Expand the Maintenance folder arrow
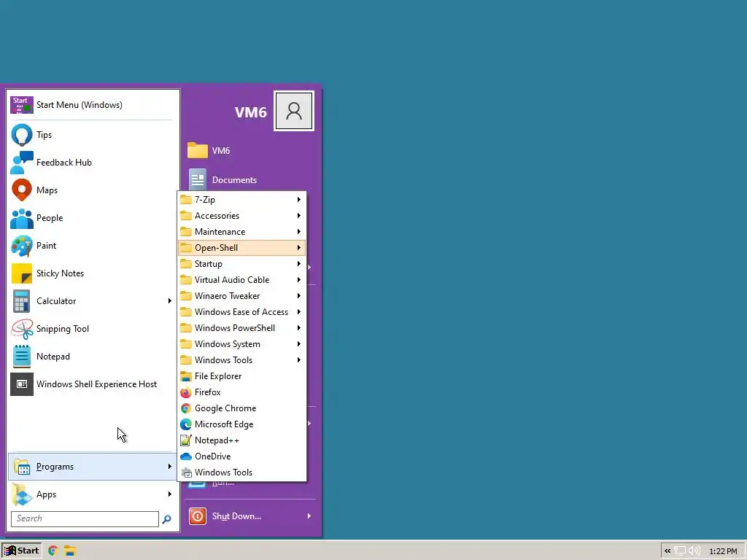This screenshot has width=747, height=560. (x=298, y=232)
